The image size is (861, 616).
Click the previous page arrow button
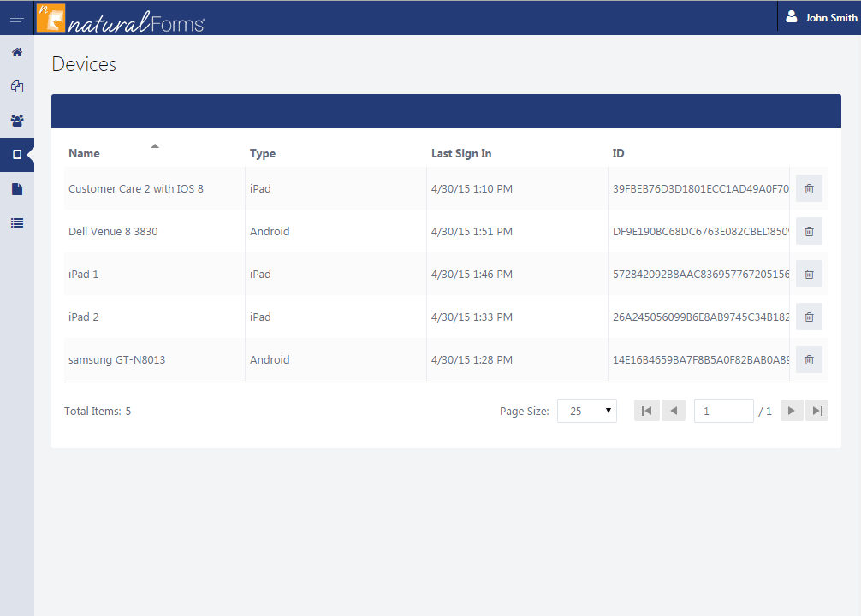click(x=674, y=410)
